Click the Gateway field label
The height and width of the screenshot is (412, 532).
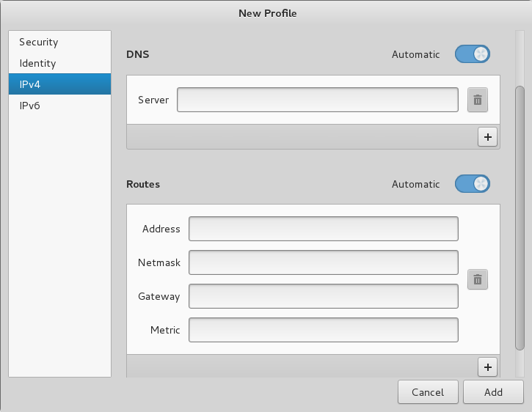[158, 297]
